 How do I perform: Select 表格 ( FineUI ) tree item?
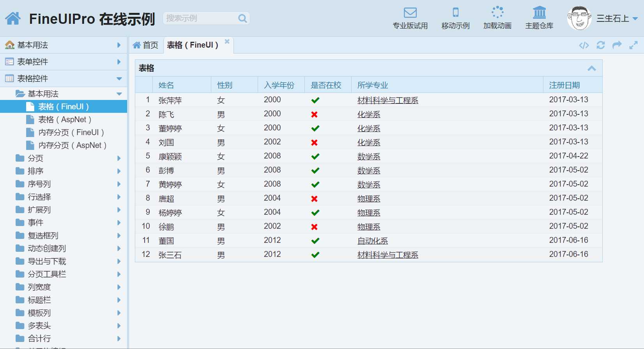coord(64,107)
